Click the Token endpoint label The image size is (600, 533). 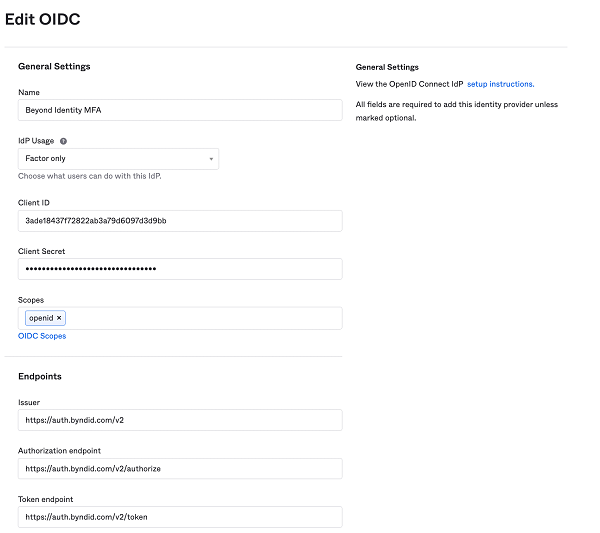45,500
